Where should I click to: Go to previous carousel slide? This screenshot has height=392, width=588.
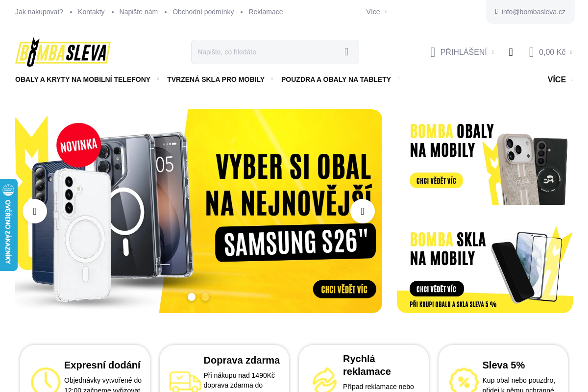pos(35,211)
